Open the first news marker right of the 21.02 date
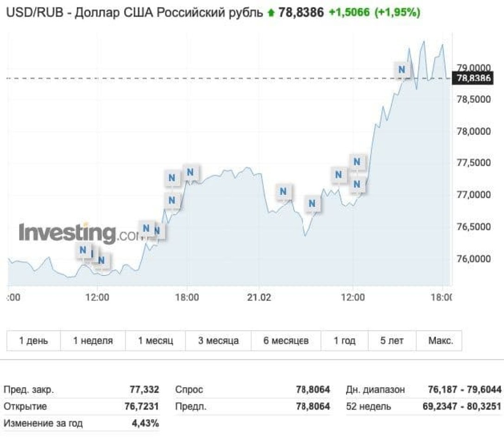Image resolution: width=504 pixels, height=441 pixels. 283,191
